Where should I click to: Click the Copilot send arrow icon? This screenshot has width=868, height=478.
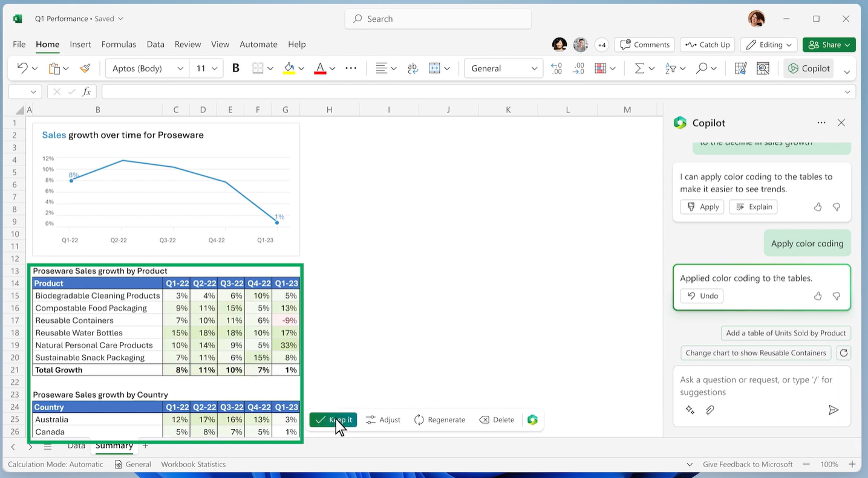[x=834, y=410]
